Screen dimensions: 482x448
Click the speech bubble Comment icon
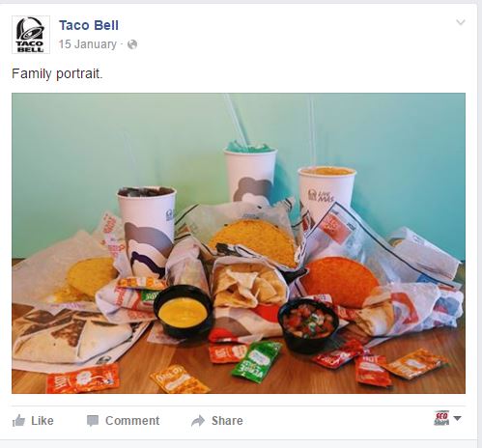(93, 421)
